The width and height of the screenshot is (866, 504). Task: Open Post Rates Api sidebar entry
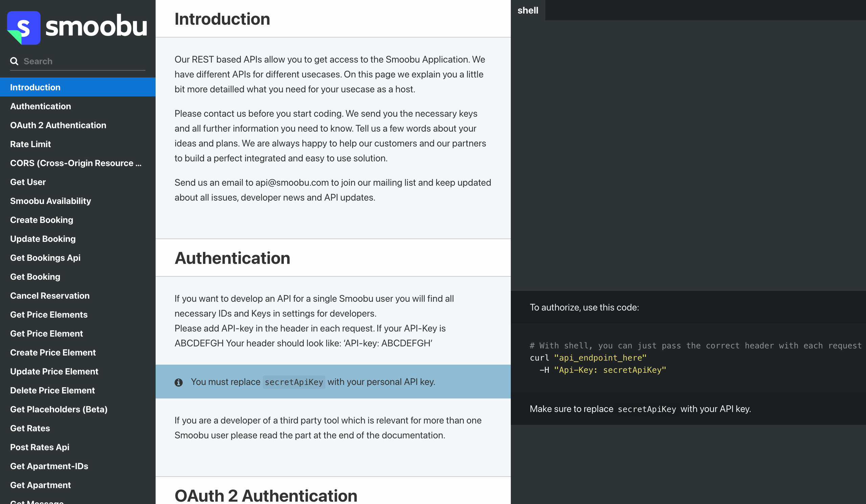78,447
